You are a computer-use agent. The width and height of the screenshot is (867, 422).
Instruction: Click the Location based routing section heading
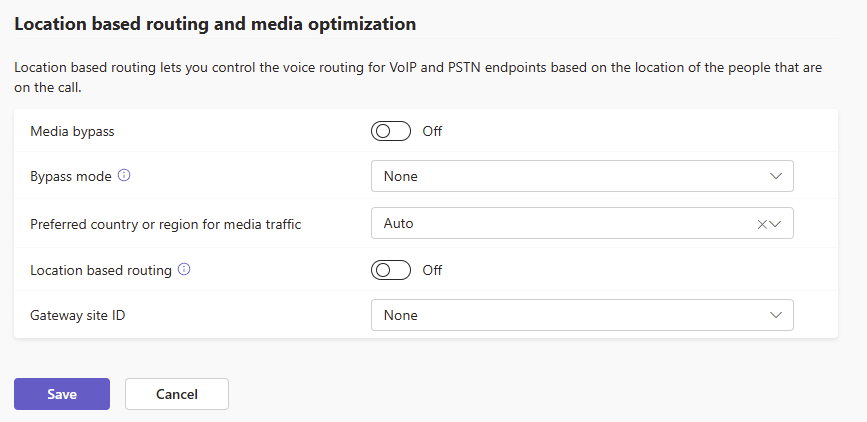tap(215, 22)
